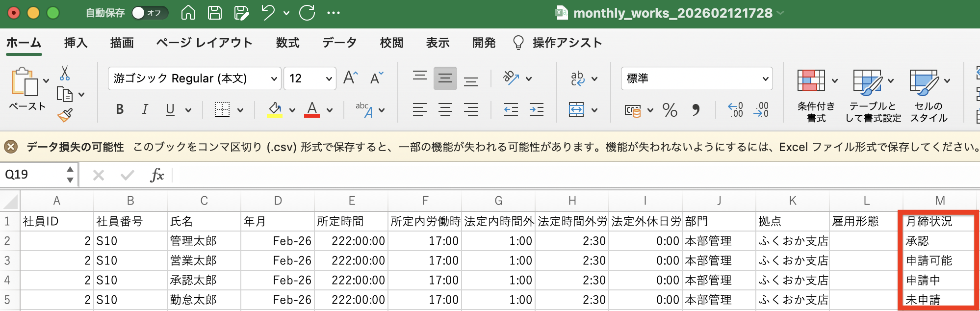Apply the yellow fill color
Viewport: 980px width, 311px height.
275,110
